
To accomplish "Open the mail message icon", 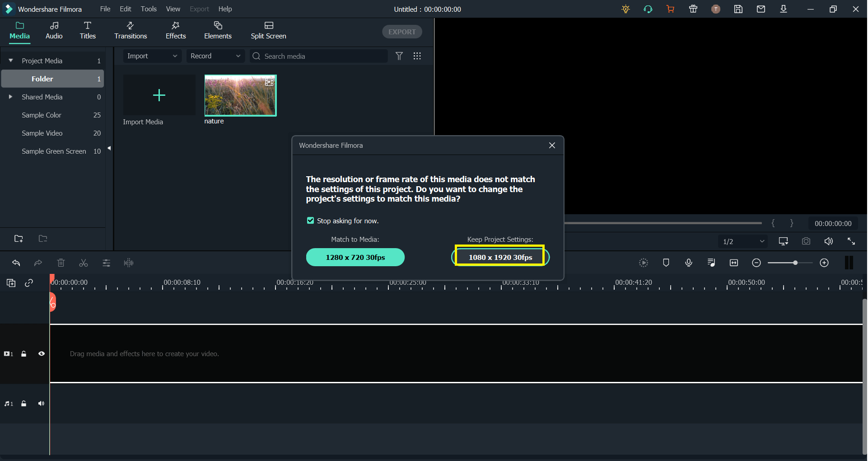I will (761, 9).
